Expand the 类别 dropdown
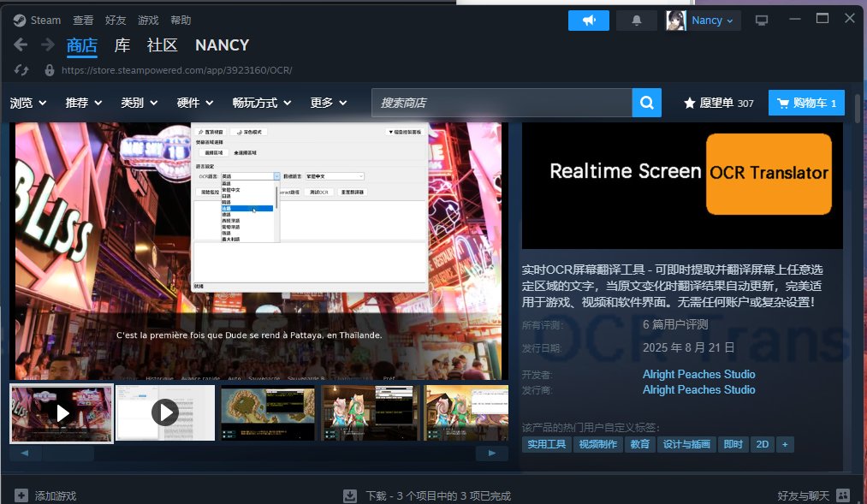This screenshot has width=867, height=504. pos(140,103)
